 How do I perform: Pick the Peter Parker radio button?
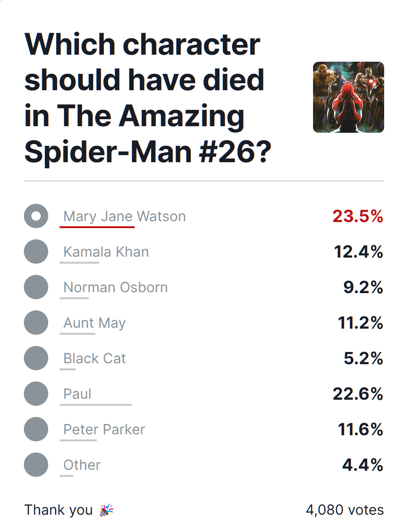[36, 429]
